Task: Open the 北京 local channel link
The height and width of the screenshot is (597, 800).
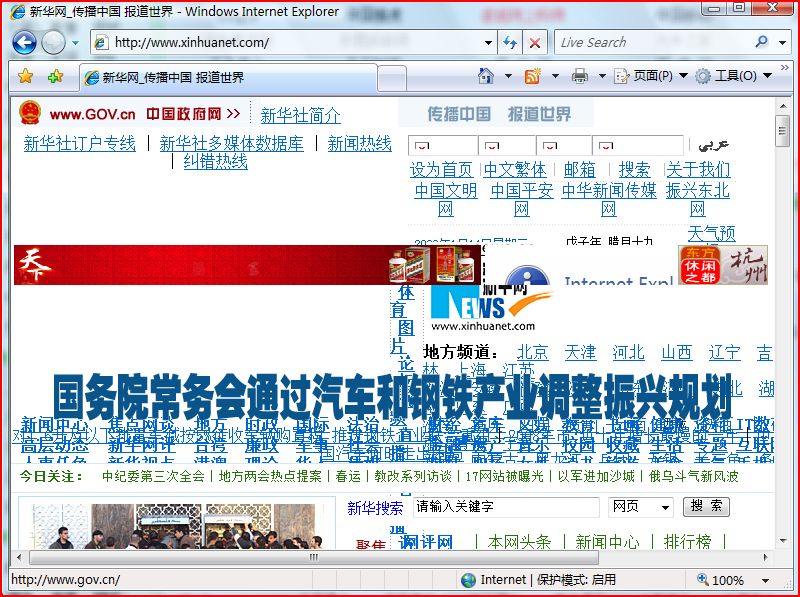Action: tap(533, 352)
